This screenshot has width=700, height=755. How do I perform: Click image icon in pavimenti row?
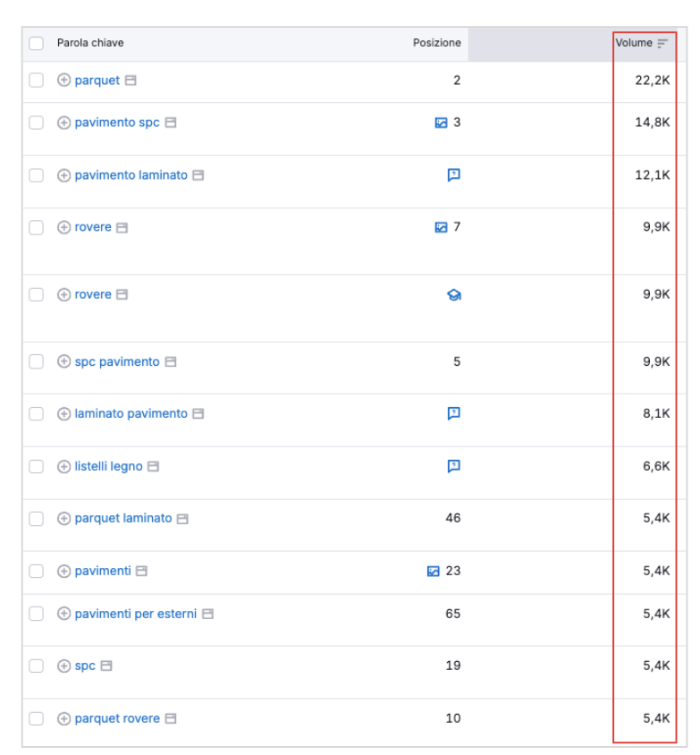click(434, 571)
